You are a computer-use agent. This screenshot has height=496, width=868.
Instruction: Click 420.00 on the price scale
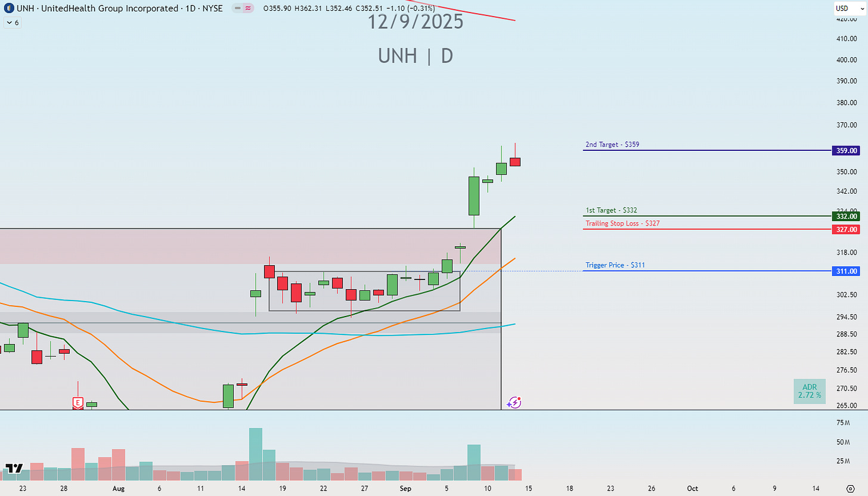coord(847,19)
